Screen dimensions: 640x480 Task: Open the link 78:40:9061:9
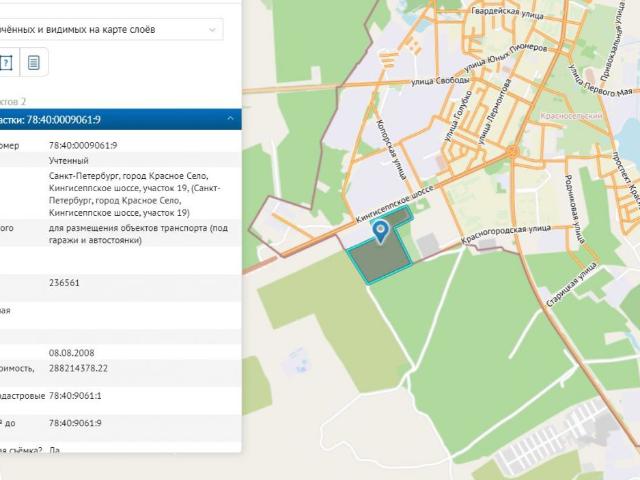75,423
